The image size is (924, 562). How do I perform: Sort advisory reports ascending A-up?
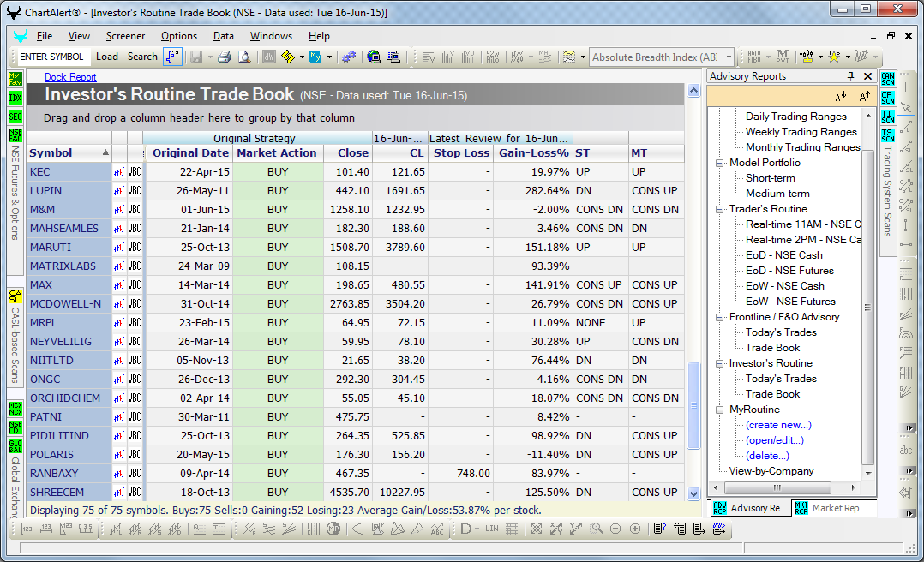click(x=865, y=97)
